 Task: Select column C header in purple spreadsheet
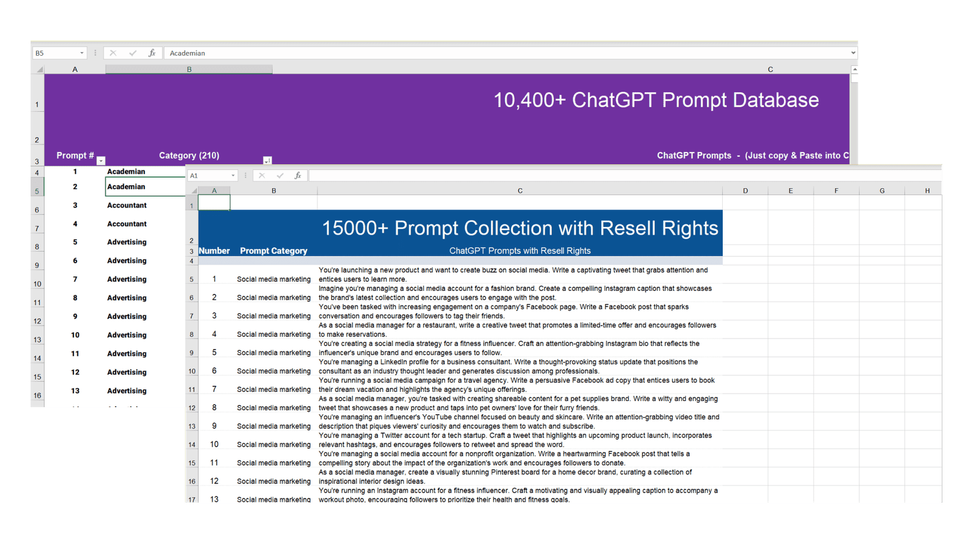pyautogui.click(x=771, y=69)
